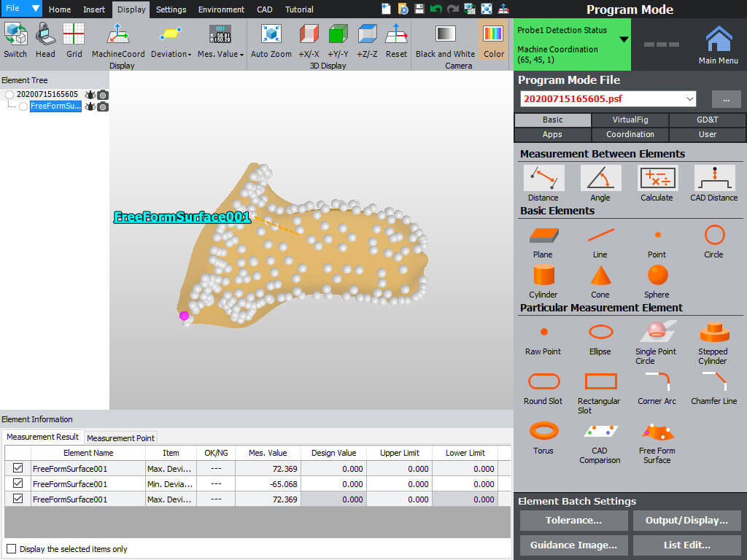Open the Measurement Point tab
747x560 pixels.
pyautogui.click(x=120, y=438)
